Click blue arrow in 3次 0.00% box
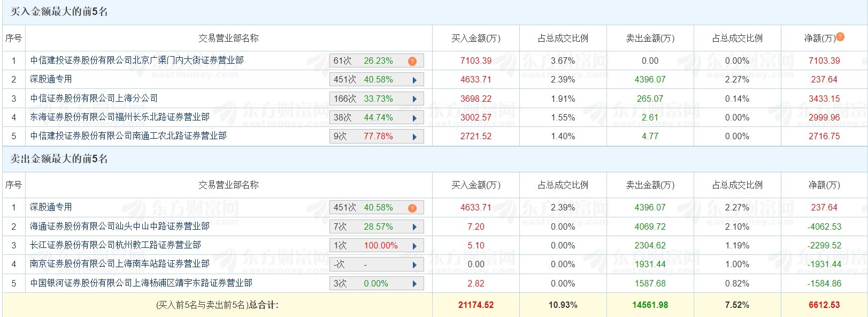 pos(414,284)
